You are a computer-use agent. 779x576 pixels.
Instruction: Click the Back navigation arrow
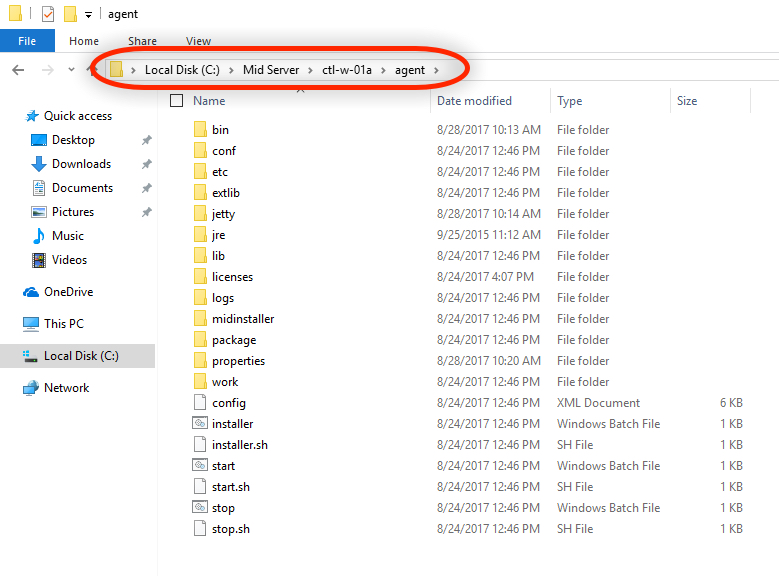(x=18, y=69)
